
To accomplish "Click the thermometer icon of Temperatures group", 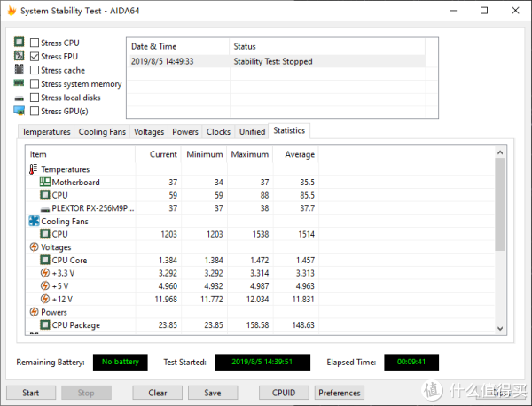I will [33, 169].
